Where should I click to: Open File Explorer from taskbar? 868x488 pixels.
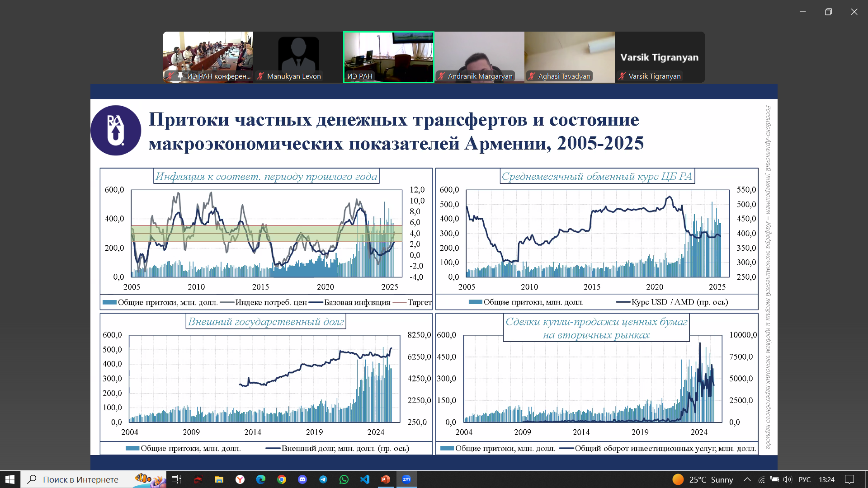coord(219,479)
